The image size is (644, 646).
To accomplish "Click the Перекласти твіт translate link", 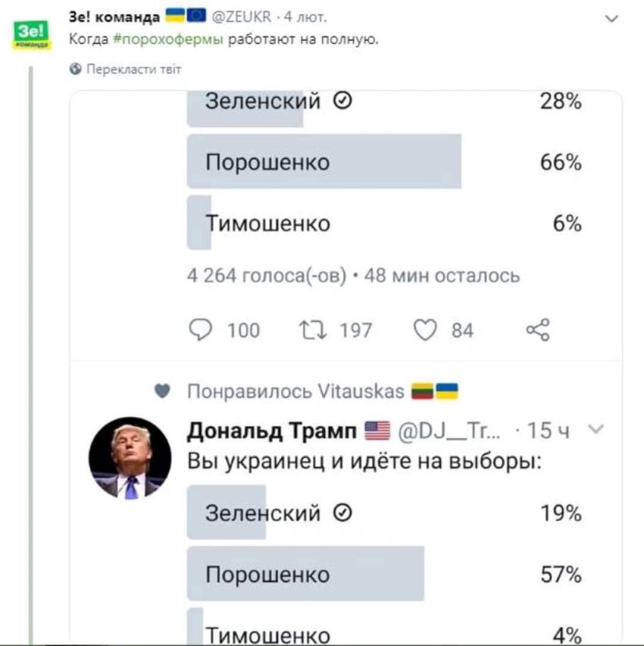I will point(134,69).
